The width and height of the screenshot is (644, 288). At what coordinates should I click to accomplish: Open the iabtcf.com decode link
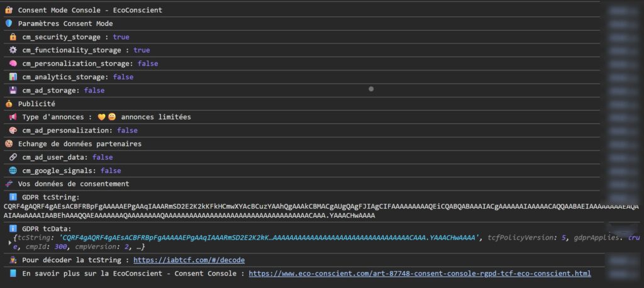pyautogui.click(x=189, y=260)
